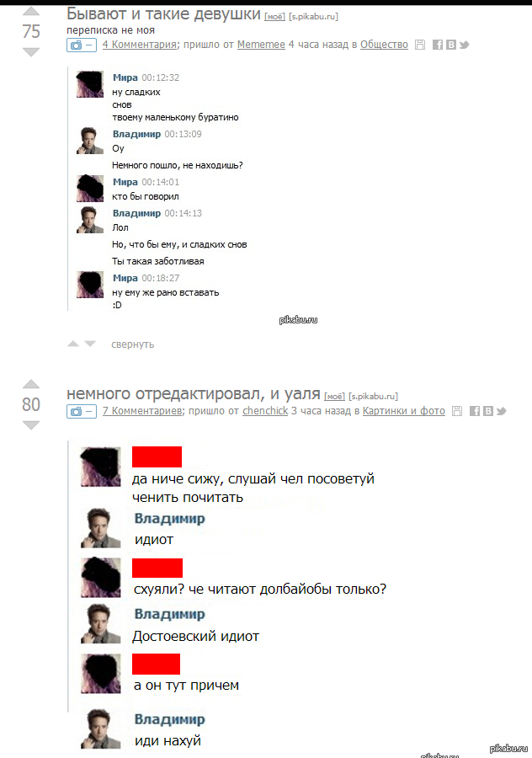The image size is (532, 758).
Task: Click small up arrow beside свернуть
Action: pyautogui.click(x=73, y=344)
